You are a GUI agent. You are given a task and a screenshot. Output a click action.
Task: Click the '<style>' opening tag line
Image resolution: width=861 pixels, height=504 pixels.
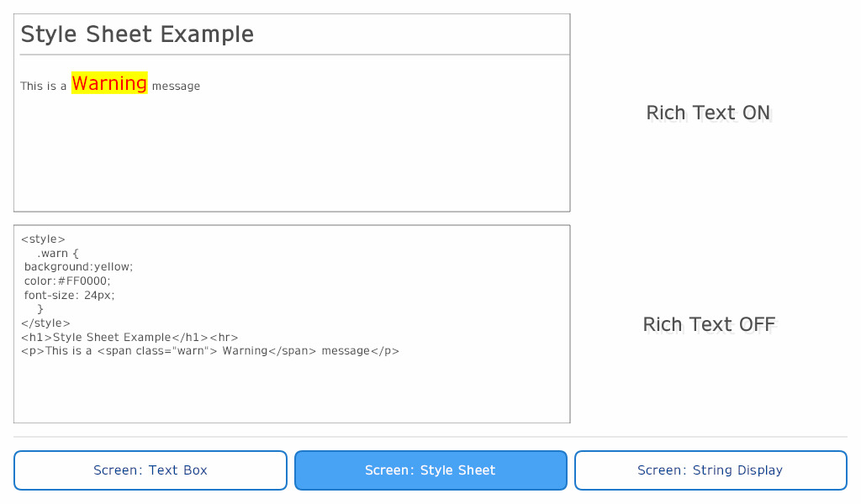coord(43,239)
